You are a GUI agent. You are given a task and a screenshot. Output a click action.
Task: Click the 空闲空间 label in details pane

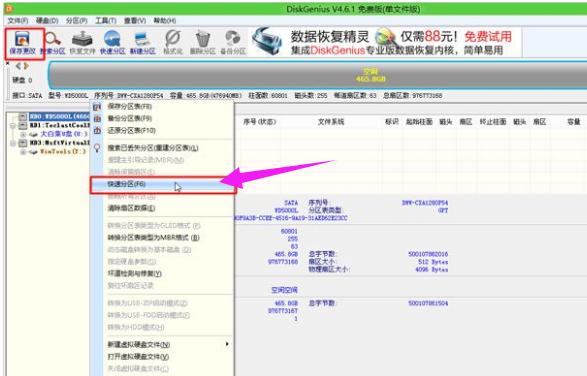285,290
